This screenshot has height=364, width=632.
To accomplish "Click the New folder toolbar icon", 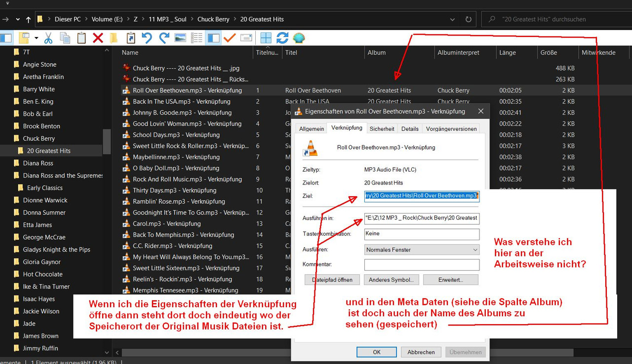I will pos(114,38).
